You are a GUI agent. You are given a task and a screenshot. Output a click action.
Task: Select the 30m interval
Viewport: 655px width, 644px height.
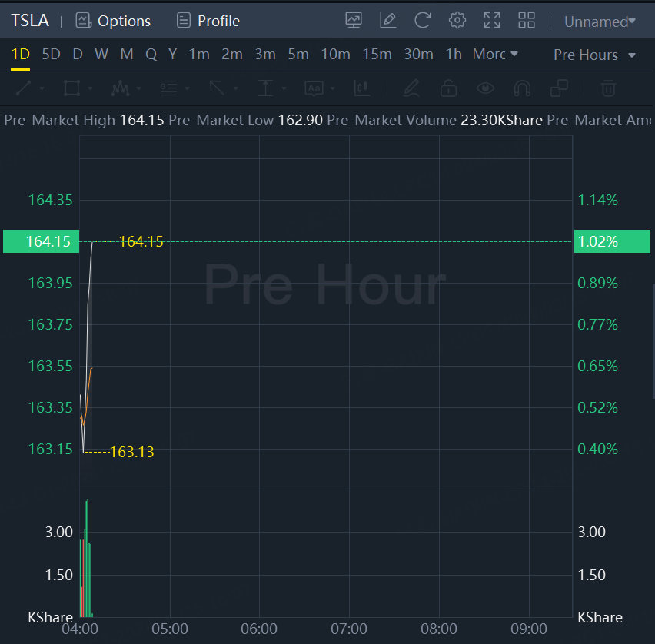[418, 55]
